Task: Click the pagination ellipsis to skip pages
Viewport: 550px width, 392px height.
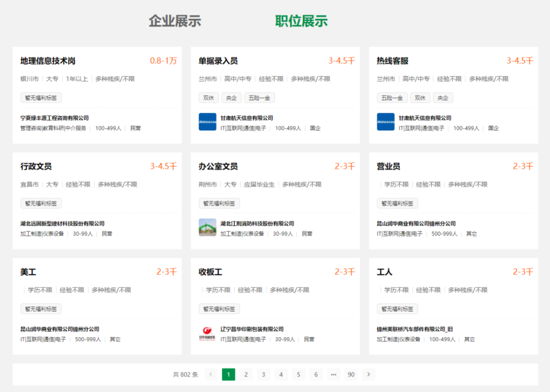Action: [x=333, y=374]
